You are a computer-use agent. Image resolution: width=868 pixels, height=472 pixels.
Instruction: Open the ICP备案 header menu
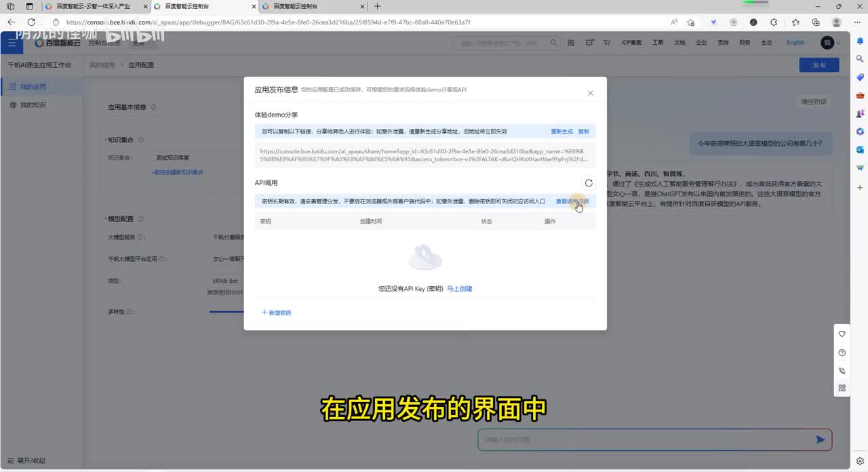631,43
